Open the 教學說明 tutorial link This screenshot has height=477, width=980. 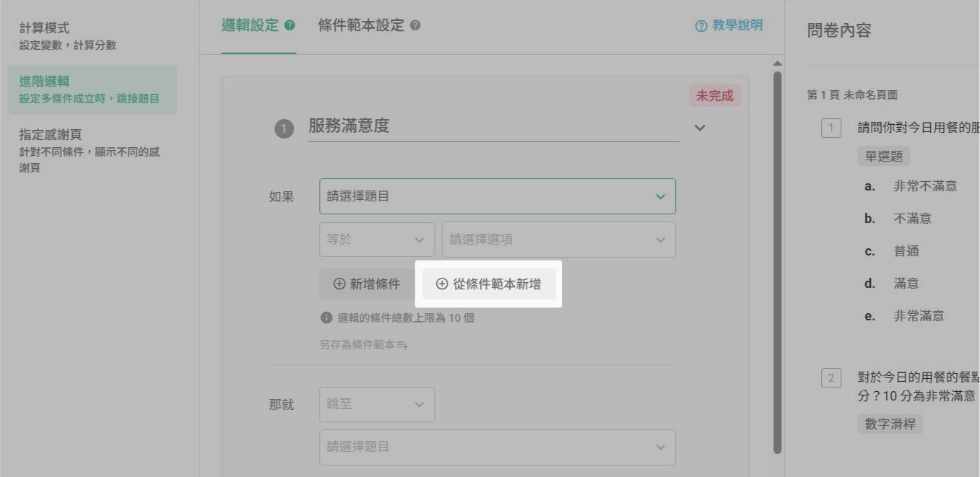(x=729, y=25)
